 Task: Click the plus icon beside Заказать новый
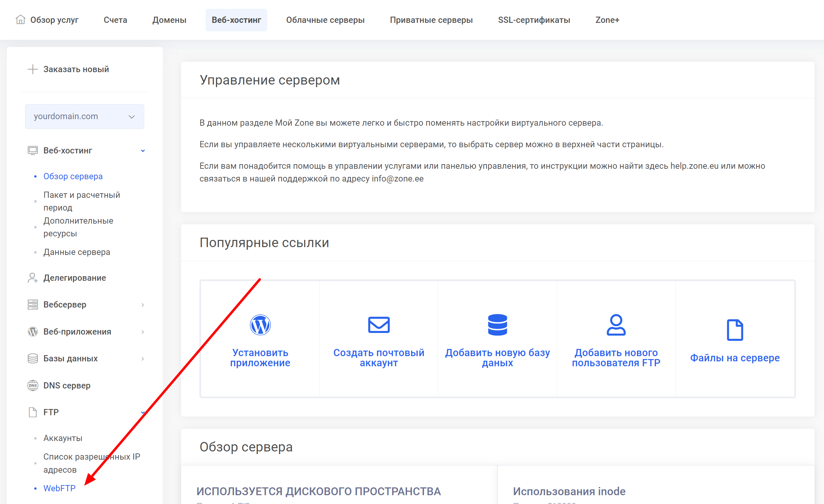pyautogui.click(x=32, y=69)
